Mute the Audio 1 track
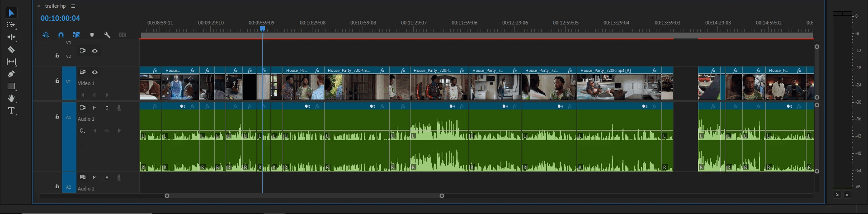Image resolution: width=868 pixels, height=214 pixels. (x=94, y=108)
